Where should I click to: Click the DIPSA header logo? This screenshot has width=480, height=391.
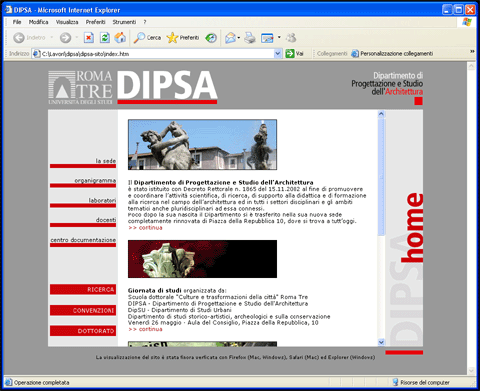167,87
